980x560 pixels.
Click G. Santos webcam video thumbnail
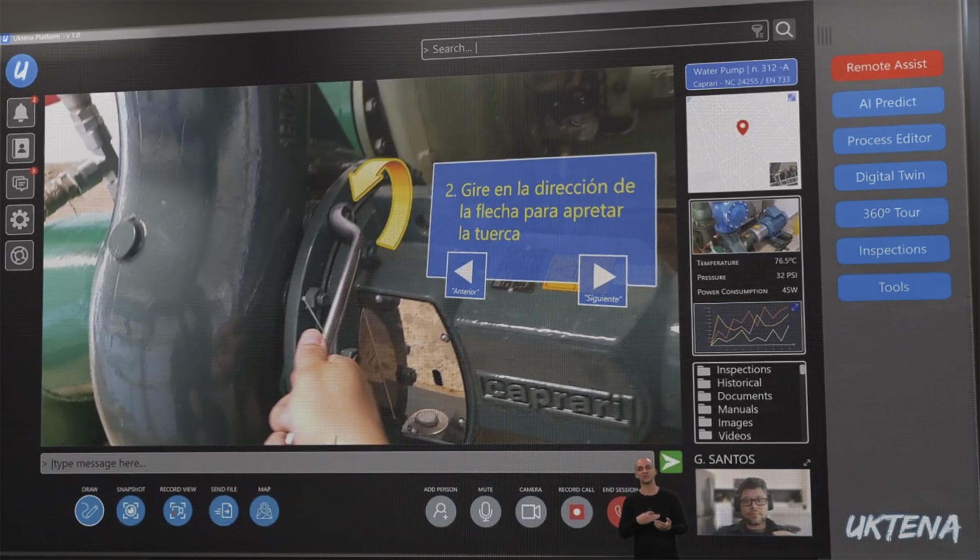[x=753, y=502]
